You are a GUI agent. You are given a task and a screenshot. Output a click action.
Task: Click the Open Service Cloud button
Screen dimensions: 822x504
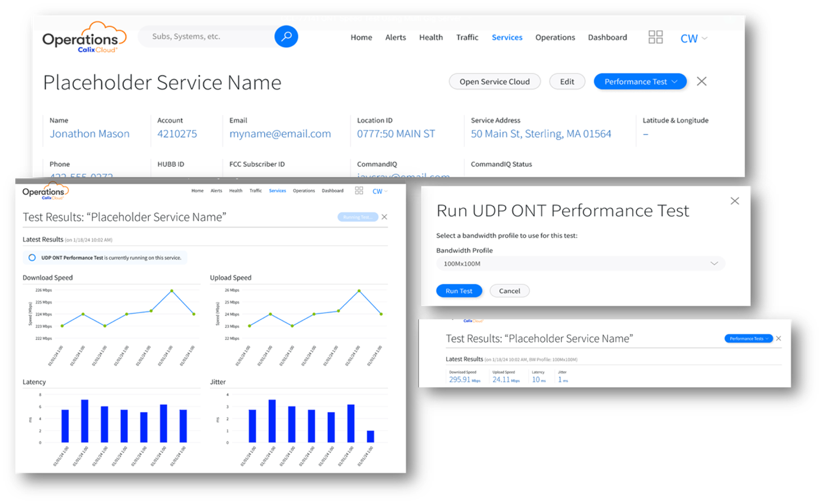pos(495,82)
